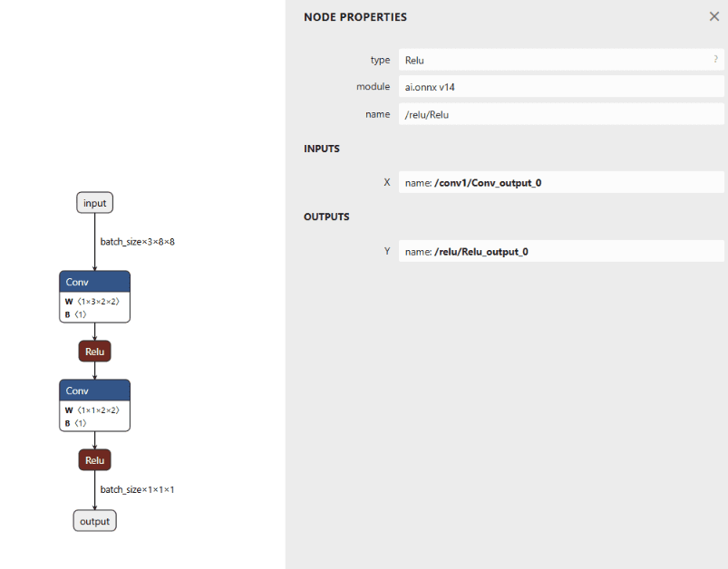Click the type field showing Relu

[x=561, y=60]
